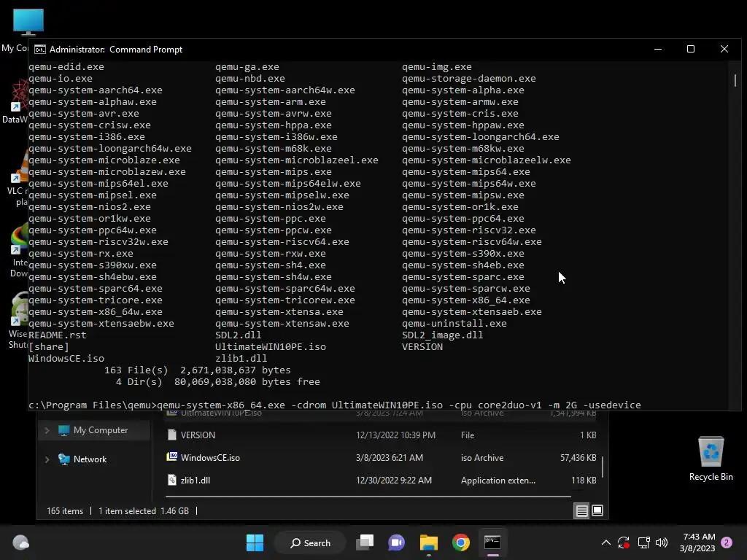
Task: Expand Network in Explorer navigation tree
Action: coord(47,459)
